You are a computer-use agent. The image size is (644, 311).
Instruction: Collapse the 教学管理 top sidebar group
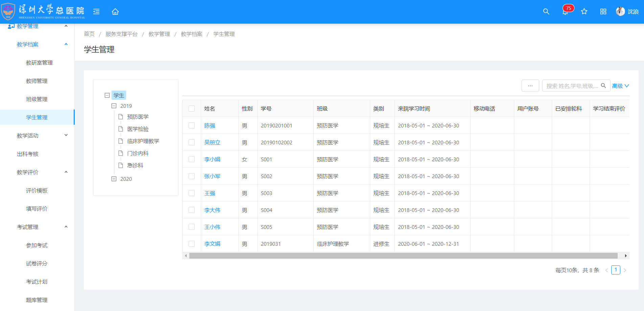click(x=66, y=26)
